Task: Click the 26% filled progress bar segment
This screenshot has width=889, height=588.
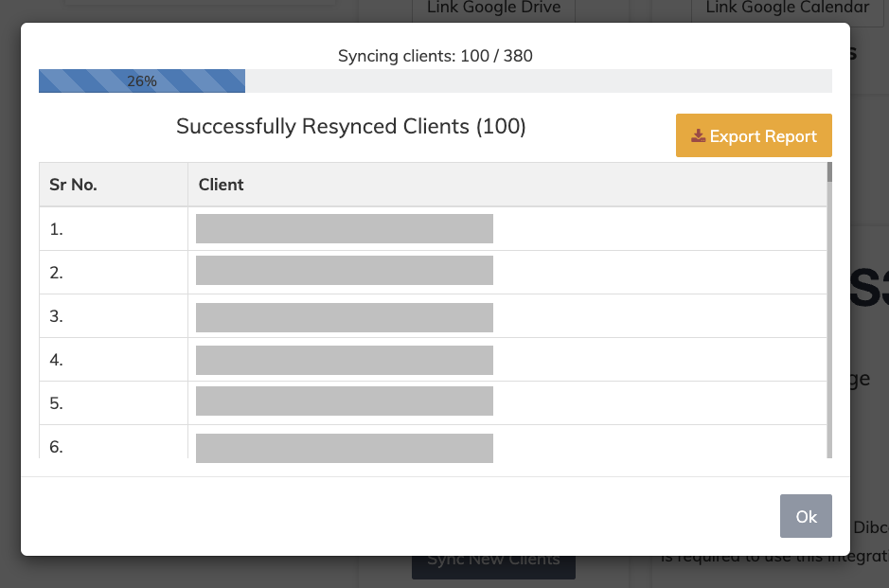Action: point(142,81)
